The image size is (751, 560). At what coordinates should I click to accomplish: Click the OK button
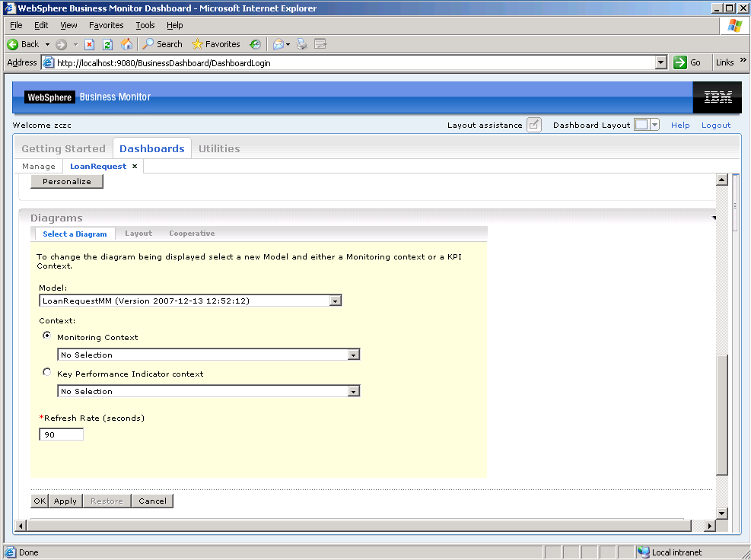point(40,501)
